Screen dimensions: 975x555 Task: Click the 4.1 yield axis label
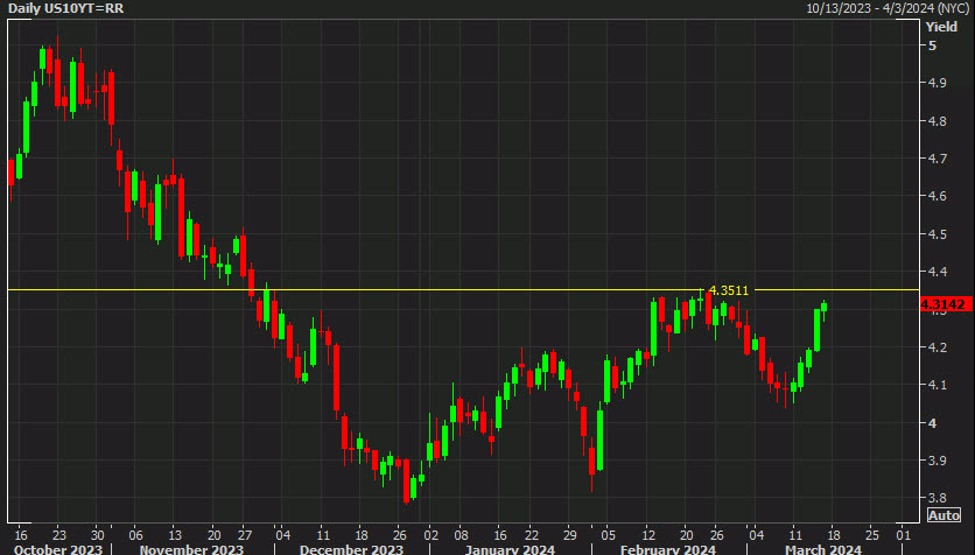[937, 385]
